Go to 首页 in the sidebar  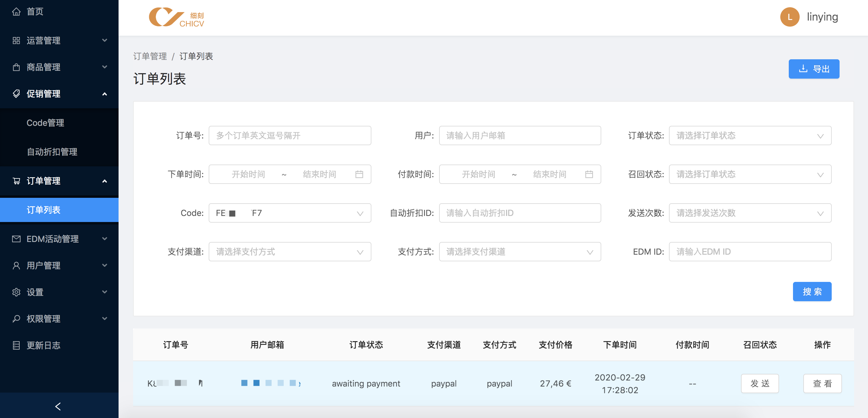pyautogui.click(x=35, y=12)
